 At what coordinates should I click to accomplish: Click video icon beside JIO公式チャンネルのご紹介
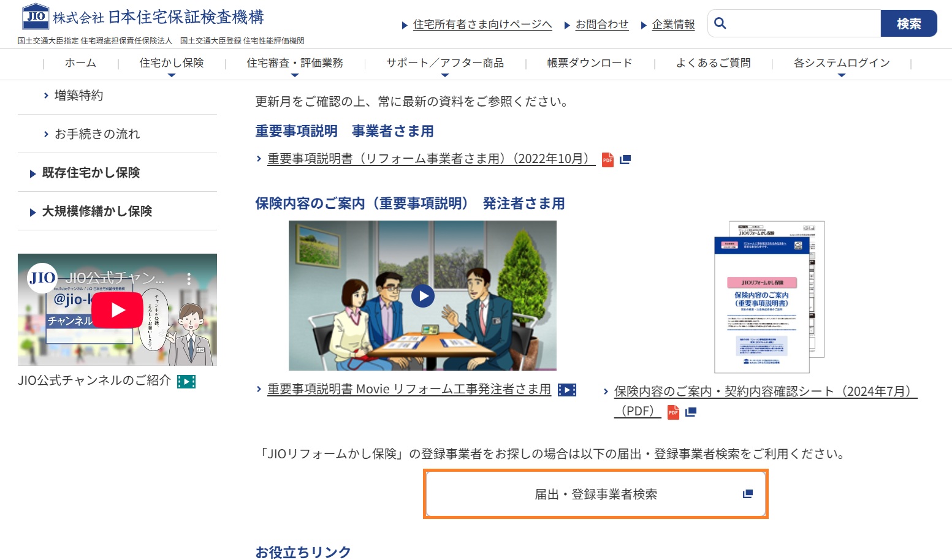pyautogui.click(x=186, y=382)
